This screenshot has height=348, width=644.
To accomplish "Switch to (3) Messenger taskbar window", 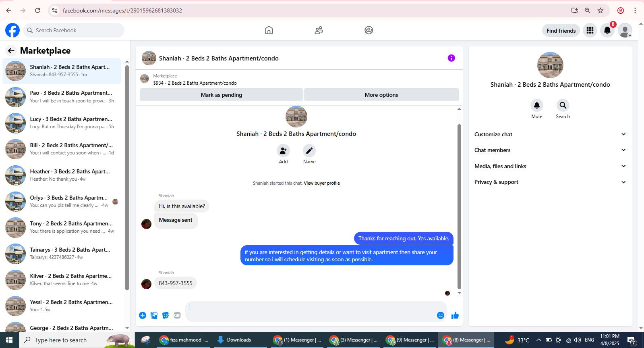I will click(354, 340).
